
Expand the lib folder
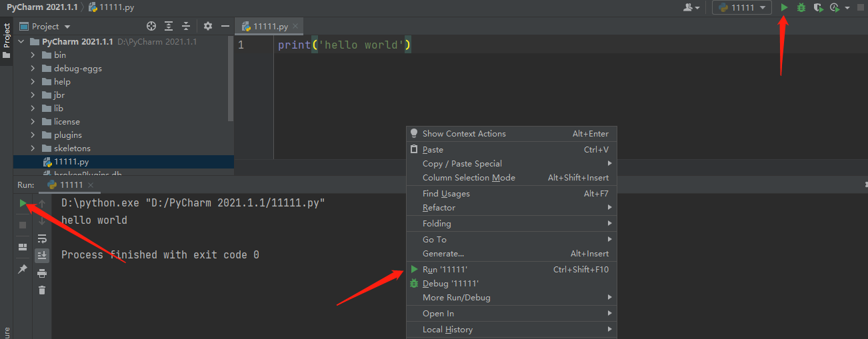click(33, 108)
